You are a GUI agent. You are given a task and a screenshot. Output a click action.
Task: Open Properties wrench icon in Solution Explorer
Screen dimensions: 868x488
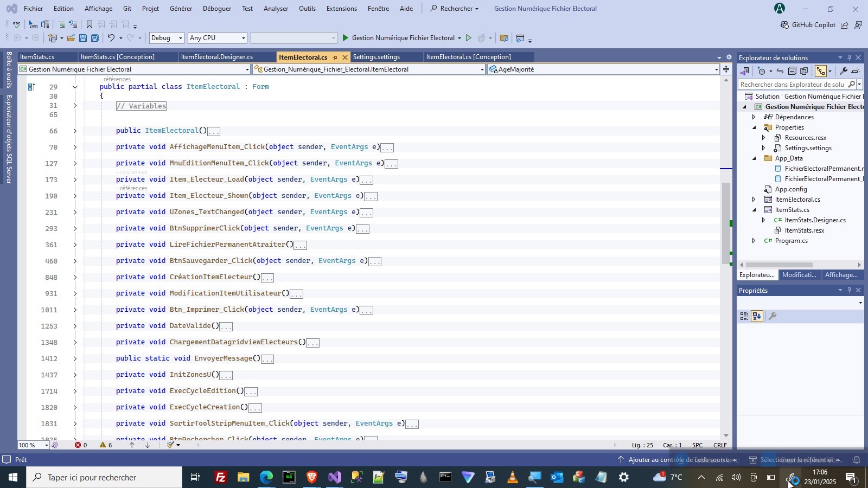(x=843, y=71)
